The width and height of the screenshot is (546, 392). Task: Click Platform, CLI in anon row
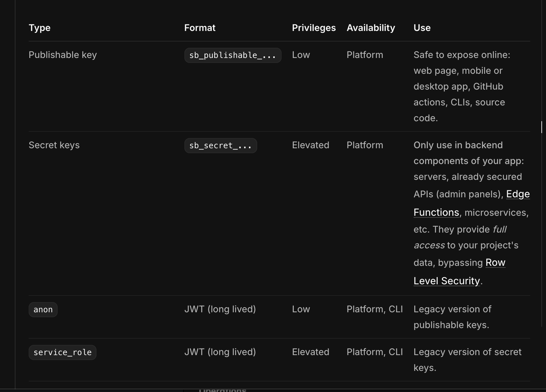pyautogui.click(x=375, y=309)
